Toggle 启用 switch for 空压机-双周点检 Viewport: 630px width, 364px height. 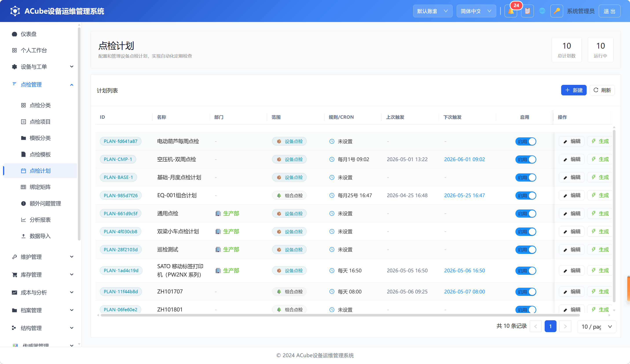526,159
